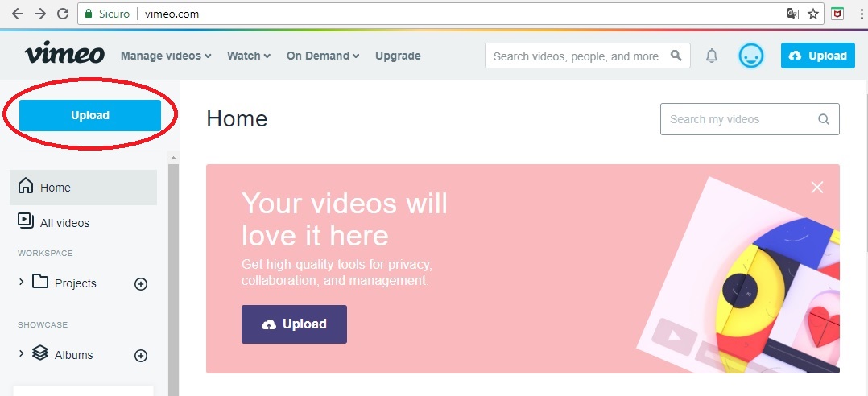868x396 pixels.
Task: Open the translate page icon
Action: [x=792, y=14]
